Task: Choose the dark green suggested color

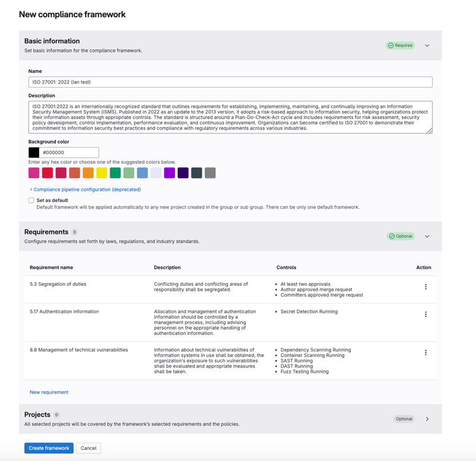Action: click(115, 173)
